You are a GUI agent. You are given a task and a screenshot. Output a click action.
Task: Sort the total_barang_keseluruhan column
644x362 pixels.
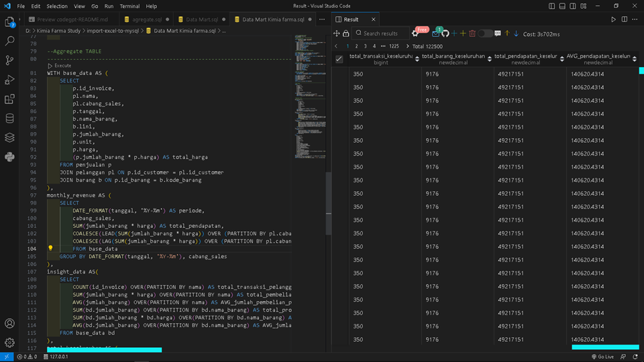pos(490,59)
